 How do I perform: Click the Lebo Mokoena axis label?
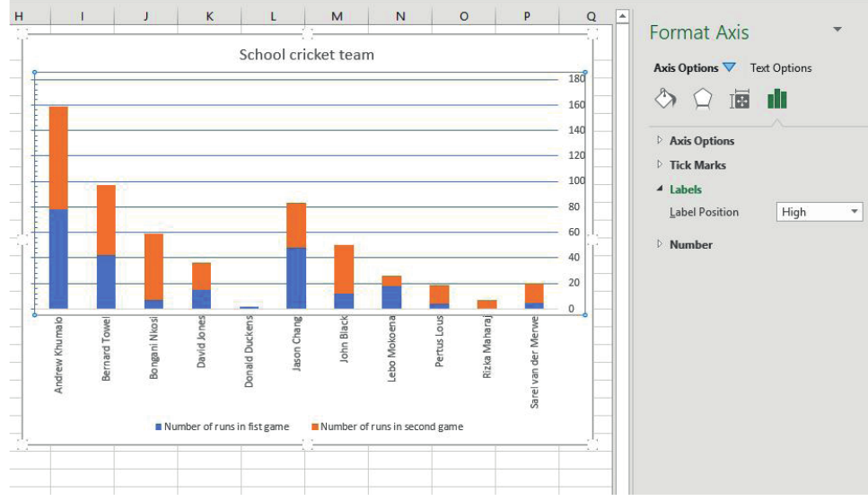391,348
